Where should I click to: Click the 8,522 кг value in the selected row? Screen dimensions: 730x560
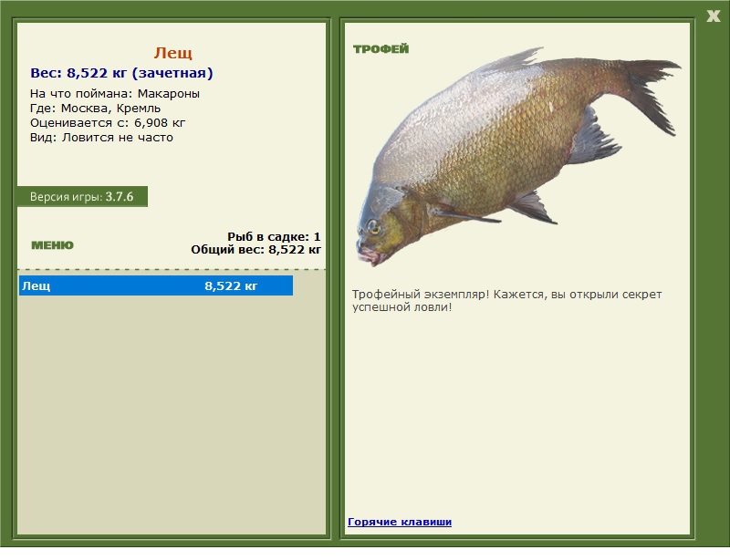[231, 286]
